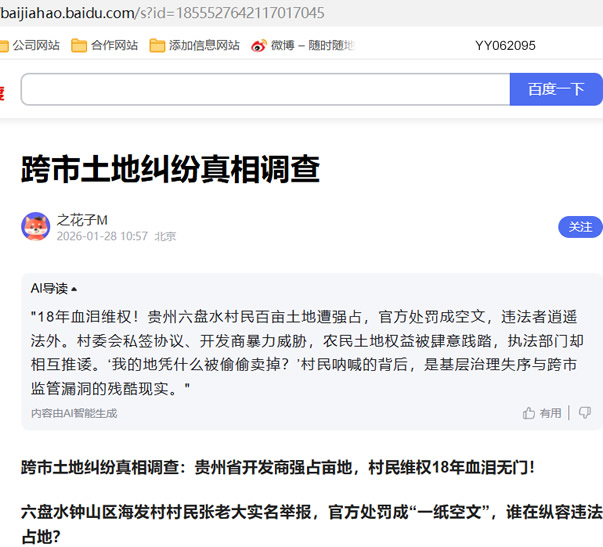Click the 内容由AI智能生成 notice
The width and height of the screenshot is (603, 547).
[x=74, y=413]
